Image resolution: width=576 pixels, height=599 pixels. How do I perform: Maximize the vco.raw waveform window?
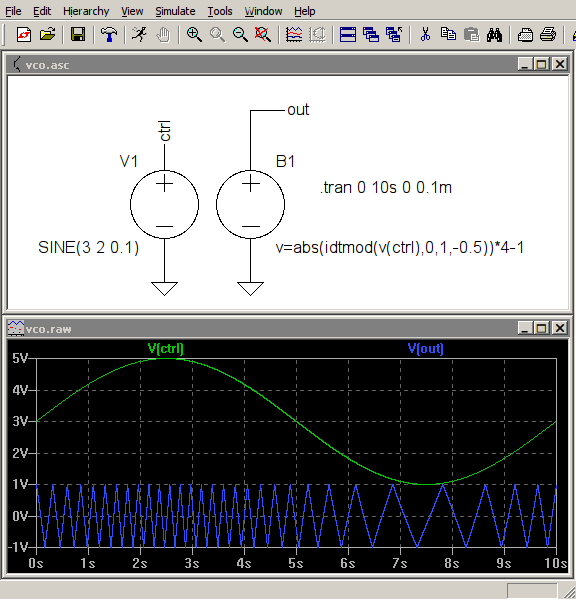542,328
